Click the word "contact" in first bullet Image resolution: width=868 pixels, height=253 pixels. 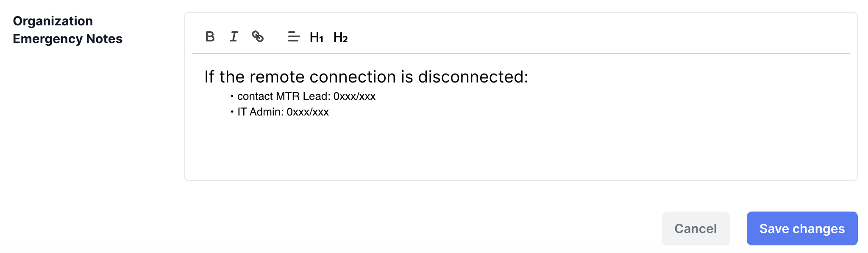[x=255, y=96]
